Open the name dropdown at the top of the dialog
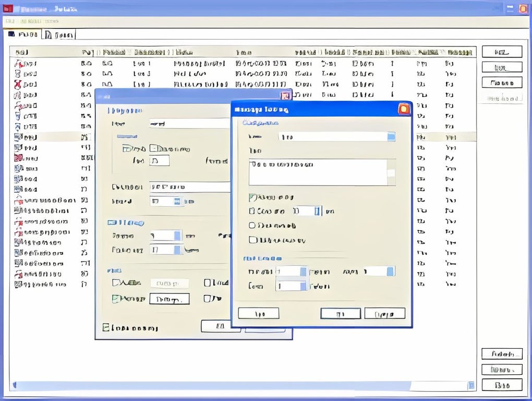 [391, 136]
